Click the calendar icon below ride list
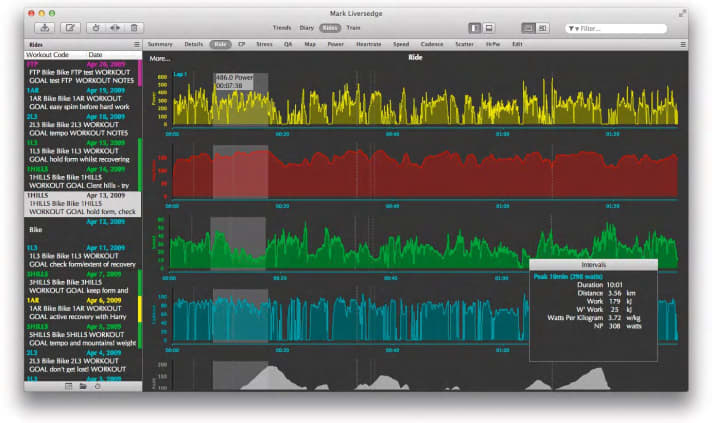Image resolution: width=712 pixels, height=423 pixels. tap(69, 385)
